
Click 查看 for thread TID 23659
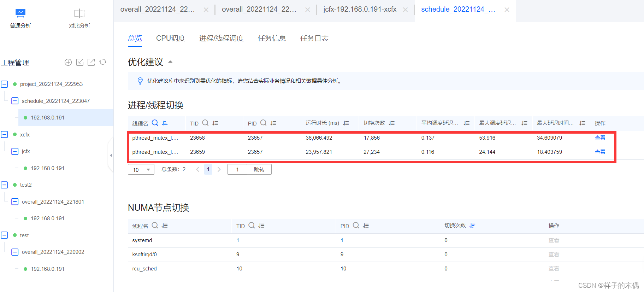[600, 152]
